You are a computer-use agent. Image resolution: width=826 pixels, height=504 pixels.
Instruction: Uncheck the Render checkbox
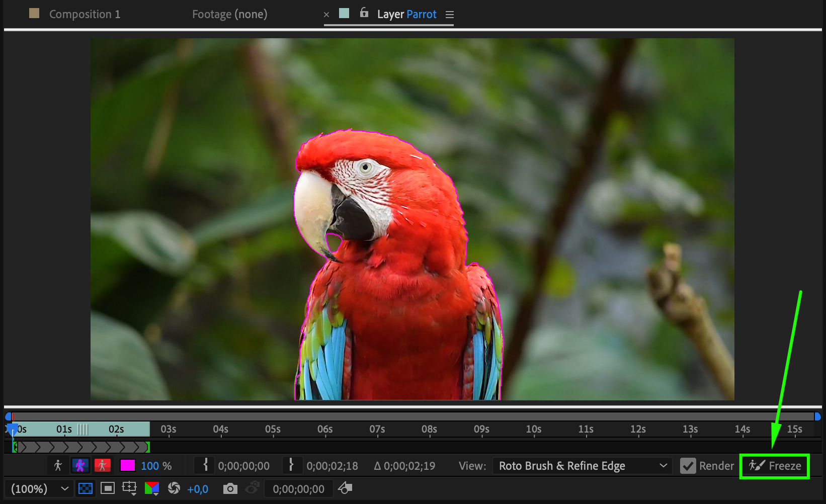(x=688, y=466)
